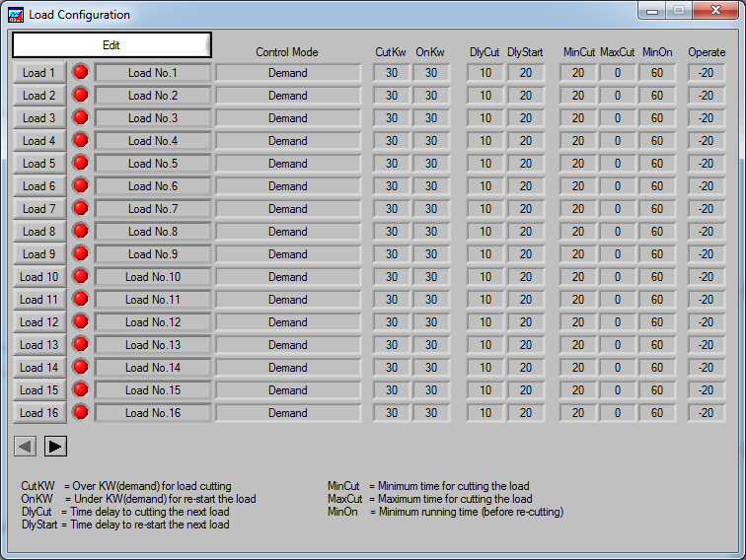Click the red status indicator for Load 8
This screenshot has width=746, height=560.
[x=80, y=231]
